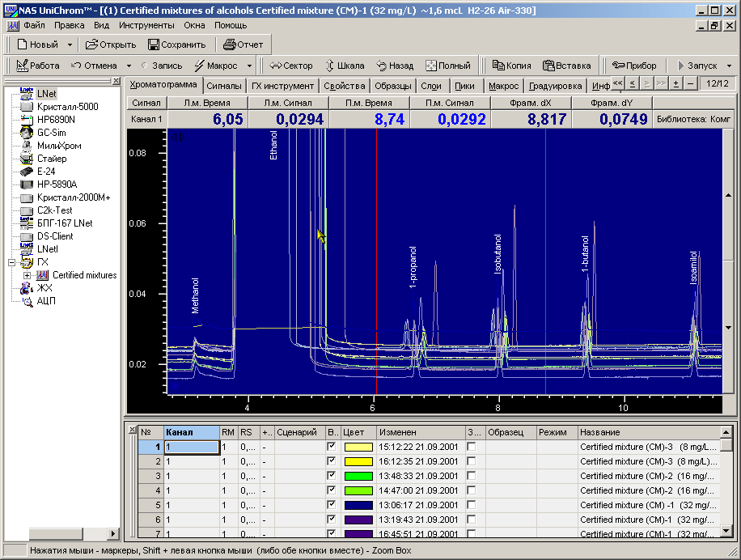
Task: Toggle visibility checkbox for layer 3
Action: pos(332,475)
